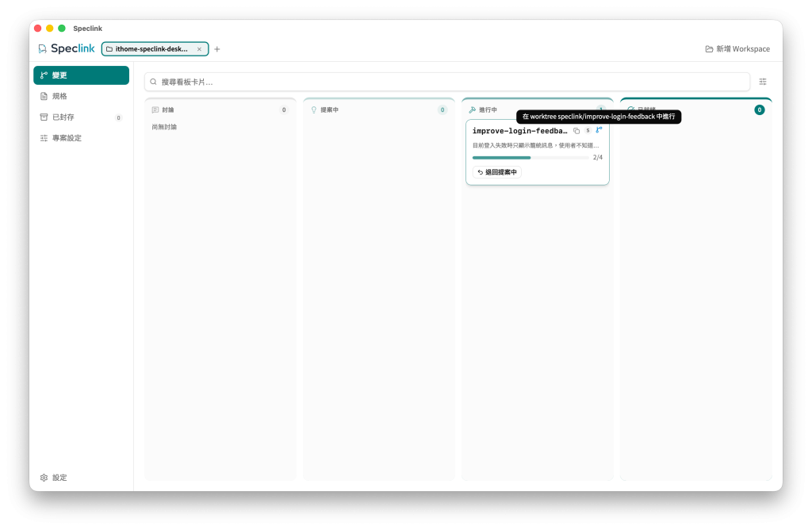Open the 變更 changes view in sidebar

tap(82, 75)
